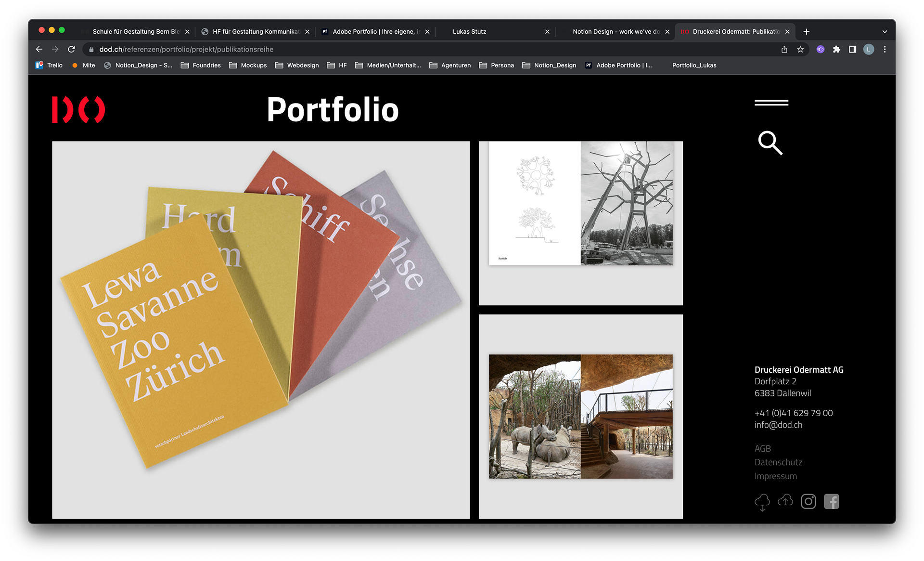The image size is (924, 561).
Task: Open a new tab with plus
Action: point(806,32)
